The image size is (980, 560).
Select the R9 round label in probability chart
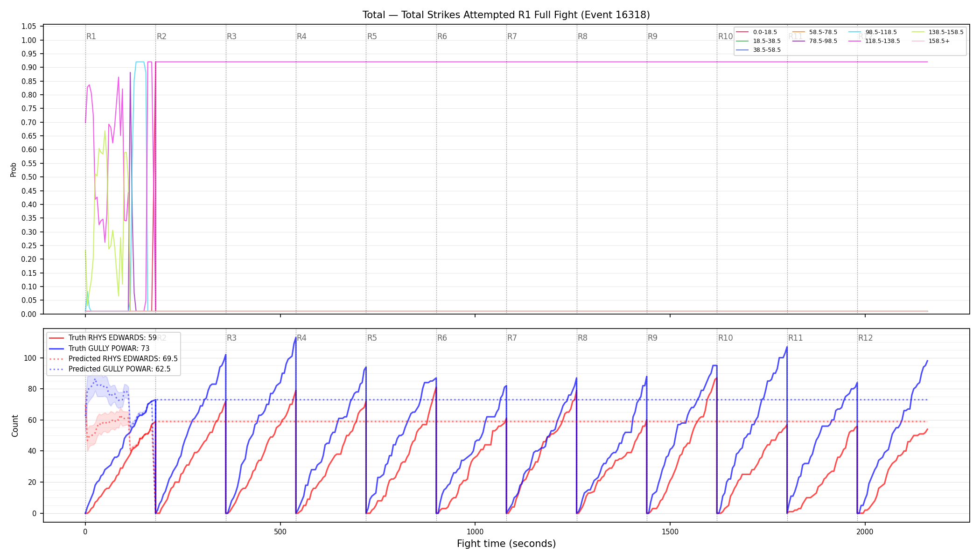[x=652, y=36]
